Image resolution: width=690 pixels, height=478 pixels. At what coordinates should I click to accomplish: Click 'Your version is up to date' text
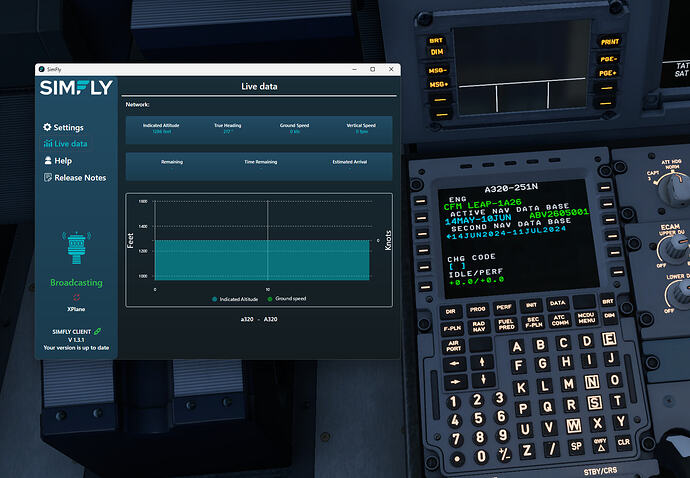[x=76, y=348]
